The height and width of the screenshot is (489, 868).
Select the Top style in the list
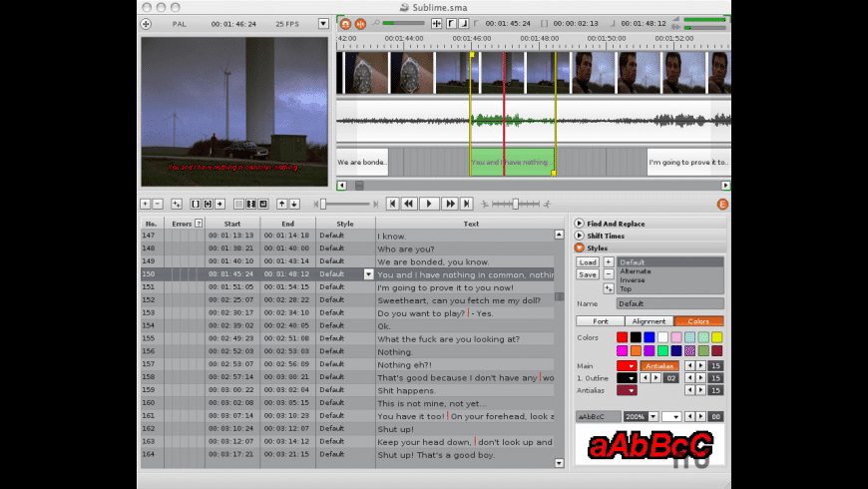670,289
